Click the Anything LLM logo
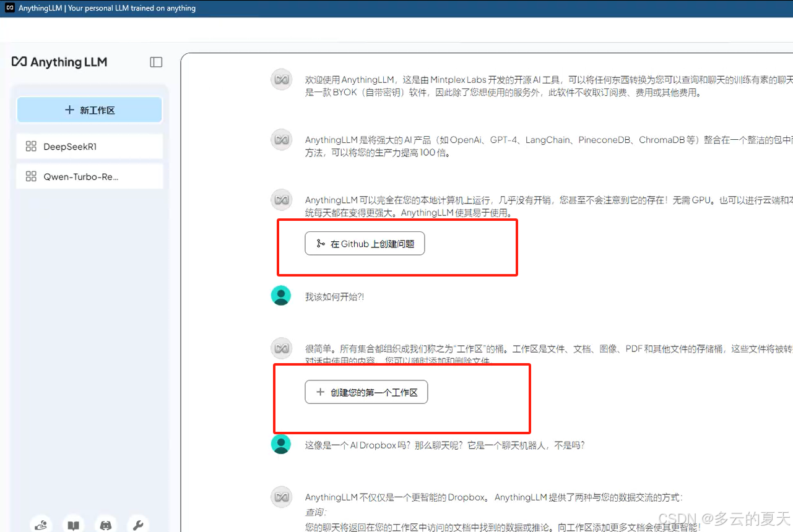The image size is (793, 532). coord(59,62)
